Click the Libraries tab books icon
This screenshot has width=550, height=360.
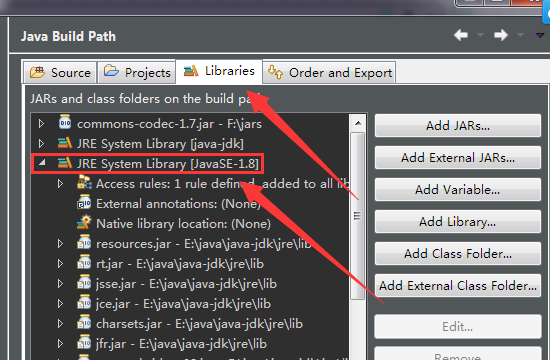pyautogui.click(x=191, y=71)
